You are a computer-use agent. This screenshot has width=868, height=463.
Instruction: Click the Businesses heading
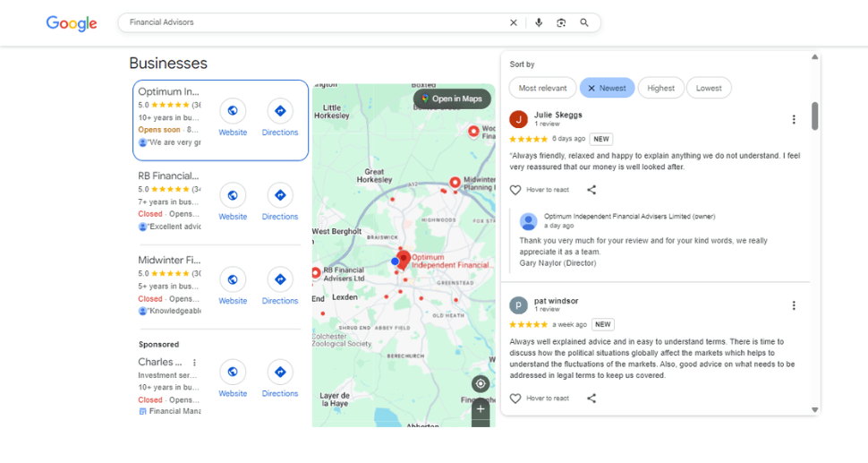click(168, 63)
